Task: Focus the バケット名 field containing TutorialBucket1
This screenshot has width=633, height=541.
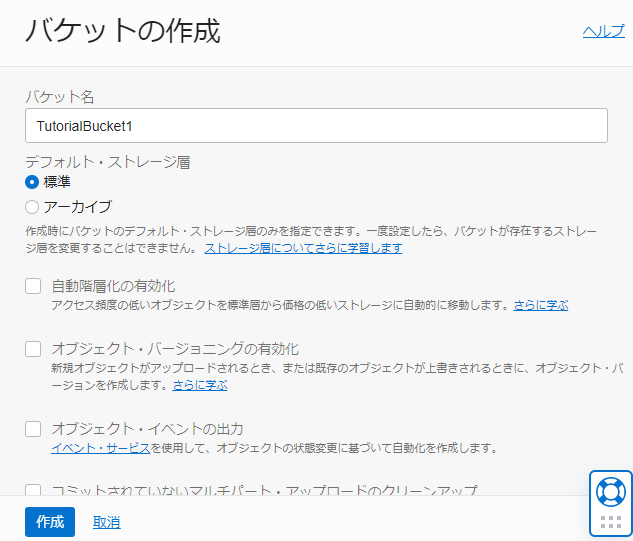Action: [316, 126]
